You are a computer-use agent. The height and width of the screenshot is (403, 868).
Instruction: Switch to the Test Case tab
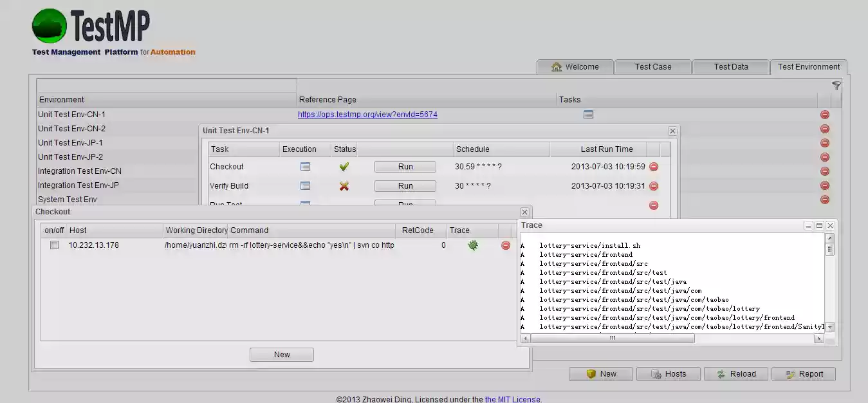pyautogui.click(x=653, y=66)
